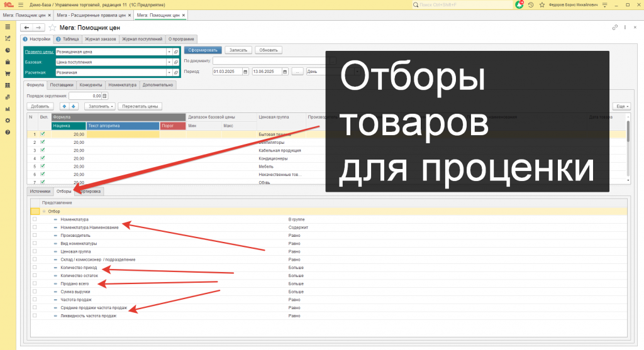Open the settings lines icon next to the username
The height and width of the screenshot is (350, 644).
click(604, 4)
